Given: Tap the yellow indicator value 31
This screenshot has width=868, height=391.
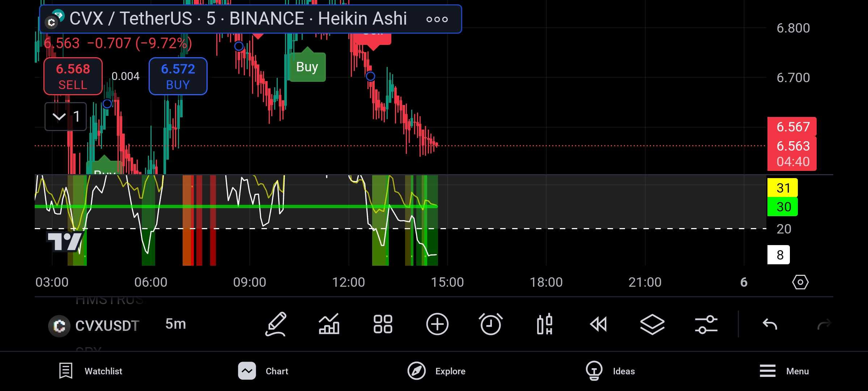Looking at the screenshot, I should tap(783, 188).
